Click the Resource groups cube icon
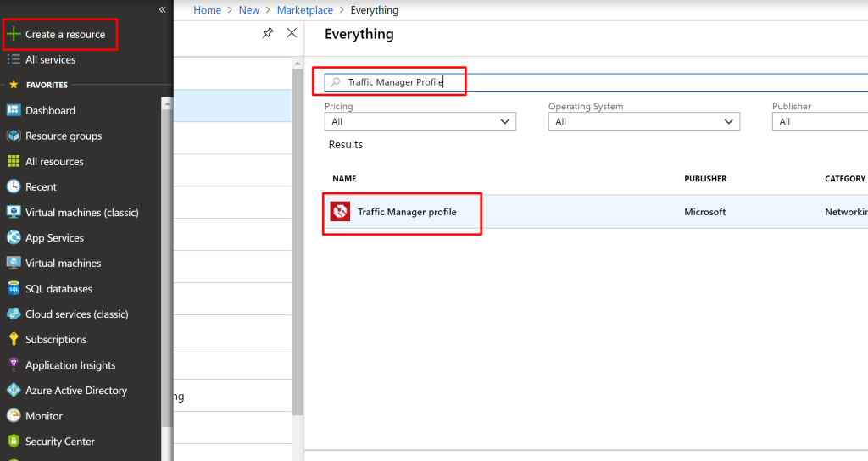The height and width of the screenshot is (461, 868). pyautogui.click(x=14, y=136)
